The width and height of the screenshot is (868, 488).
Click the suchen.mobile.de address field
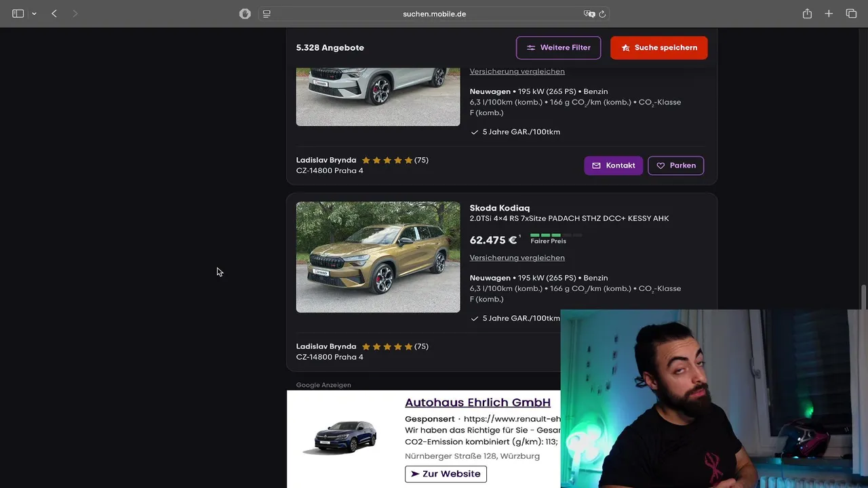pos(434,14)
